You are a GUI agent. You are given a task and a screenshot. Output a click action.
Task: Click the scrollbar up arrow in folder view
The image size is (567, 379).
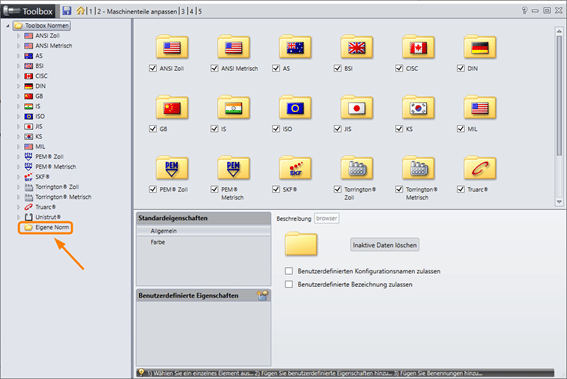(x=559, y=31)
